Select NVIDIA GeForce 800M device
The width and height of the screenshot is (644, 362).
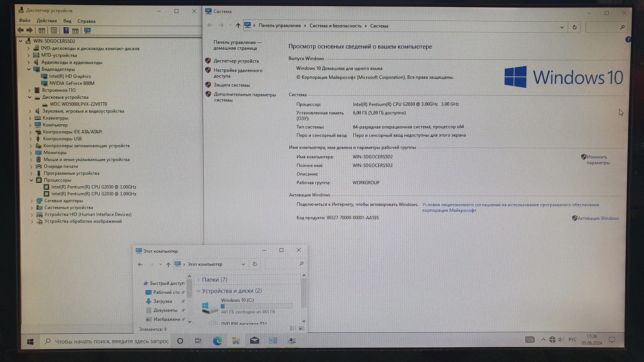pyautogui.click(x=72, y=83)
